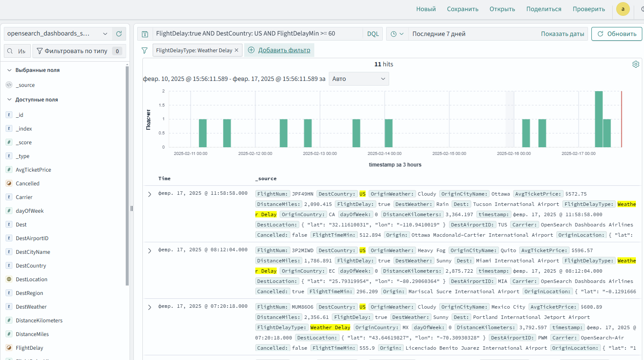Click the DestLocation geo point type icon
Screen dimensions: 644x360
click(9, 279)
